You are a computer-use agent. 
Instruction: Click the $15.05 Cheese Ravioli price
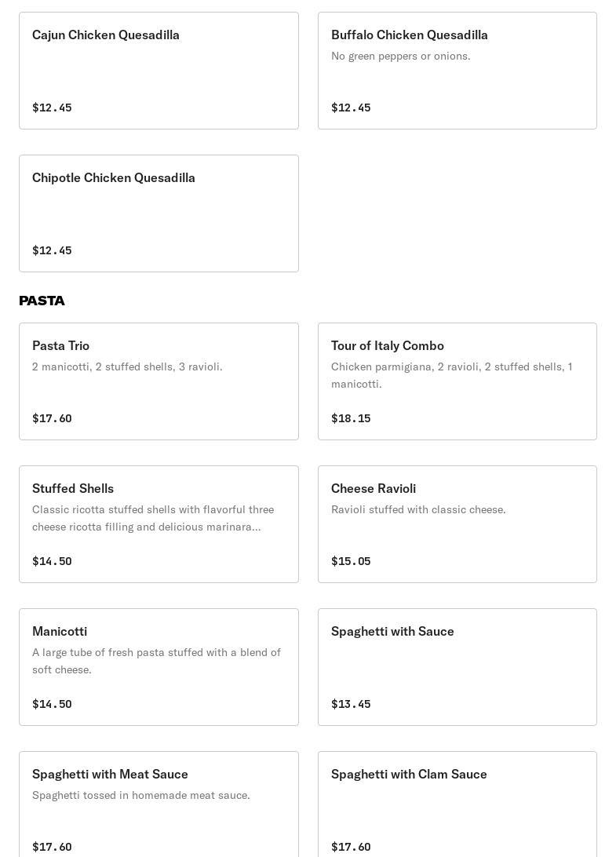click(x=351, y=561)
